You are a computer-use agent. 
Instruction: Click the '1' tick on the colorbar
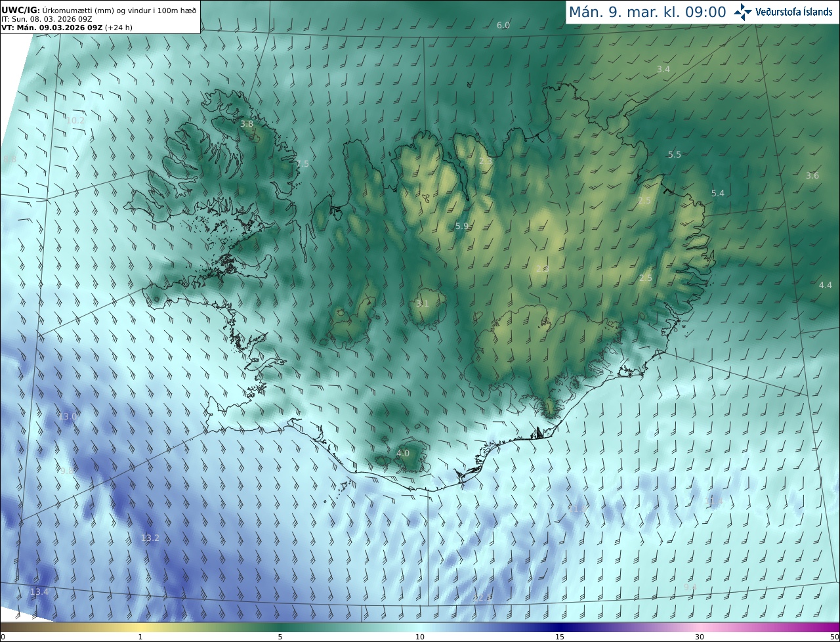pos(140,637)
